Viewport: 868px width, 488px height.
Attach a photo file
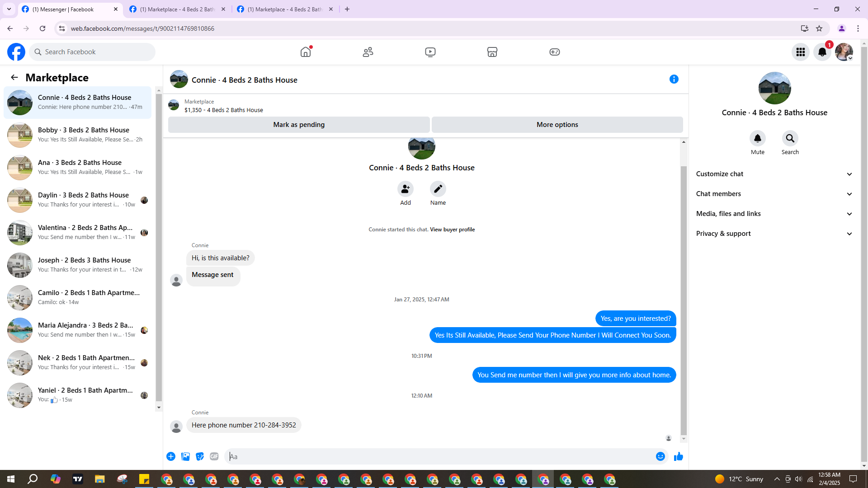(185, 456)
